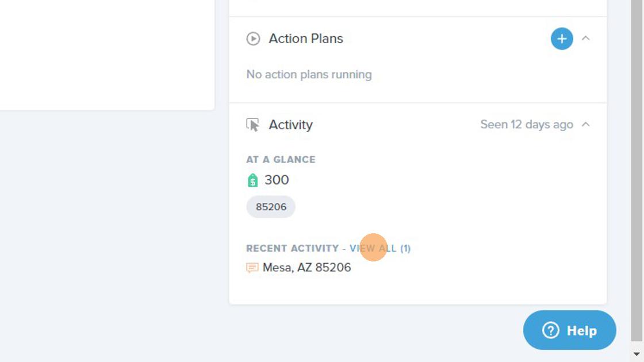Collapse the Action Plans section chevron
The height and width of the screenshot is (362, 644).
[586, 38]
